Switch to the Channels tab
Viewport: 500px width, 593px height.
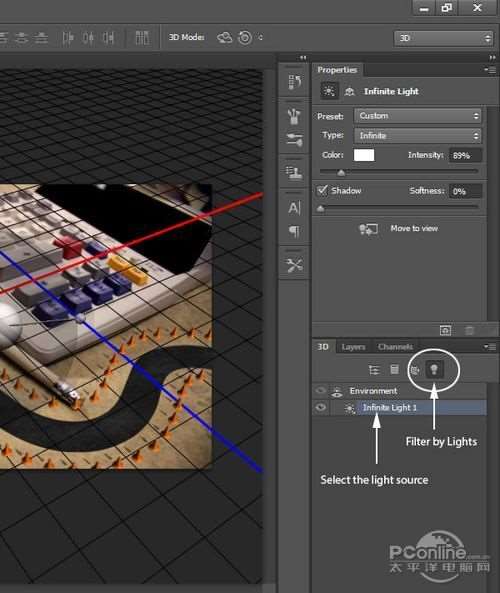[x=395, y=347]
